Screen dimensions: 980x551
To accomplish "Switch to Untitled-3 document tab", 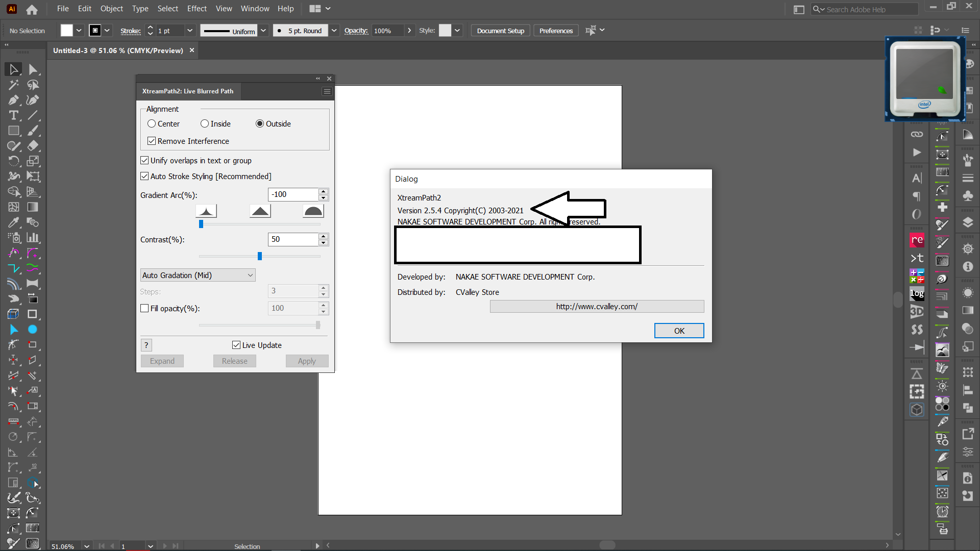I will pyautogui.click(x=118, y=51).
